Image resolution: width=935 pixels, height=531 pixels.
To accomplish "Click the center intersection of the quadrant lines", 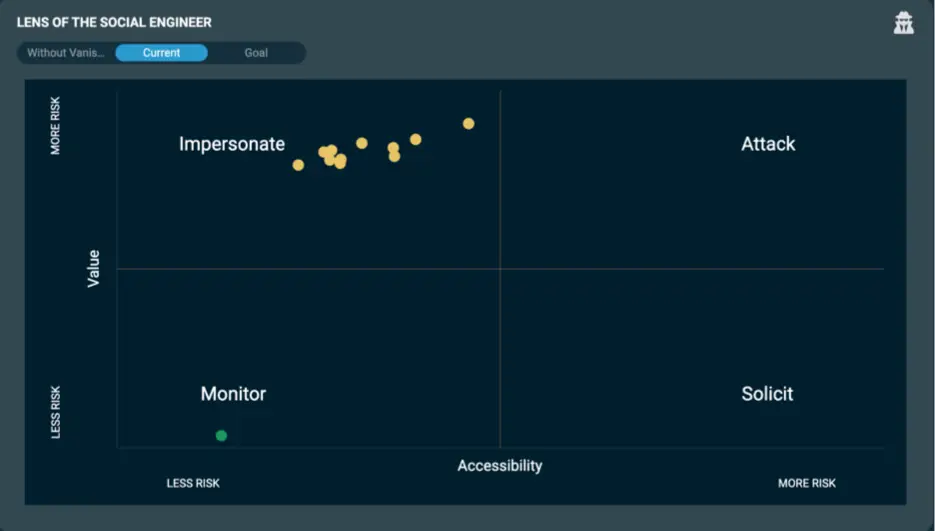I will [500, 269].
